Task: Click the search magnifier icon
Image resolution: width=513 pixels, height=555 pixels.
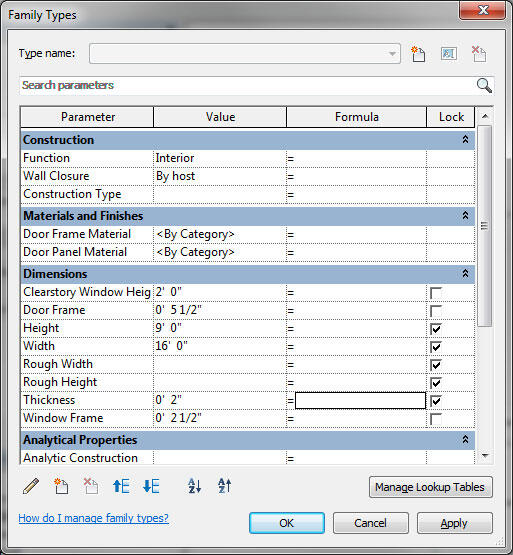Action: 484,85
